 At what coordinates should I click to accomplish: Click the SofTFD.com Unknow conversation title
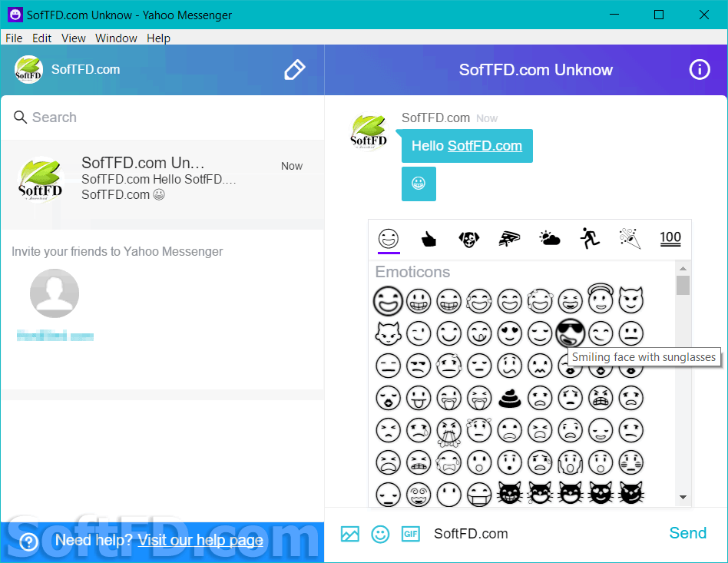[x=536, y=70]
